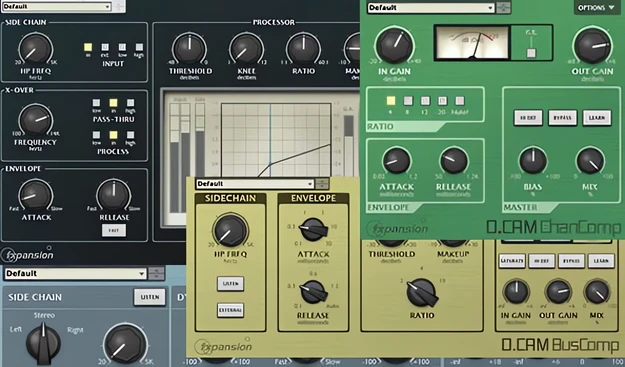Select ratio 4 in ChanComp
Image resolution: width=625 pixels, height=367 pixels.
tap(391, 100)
